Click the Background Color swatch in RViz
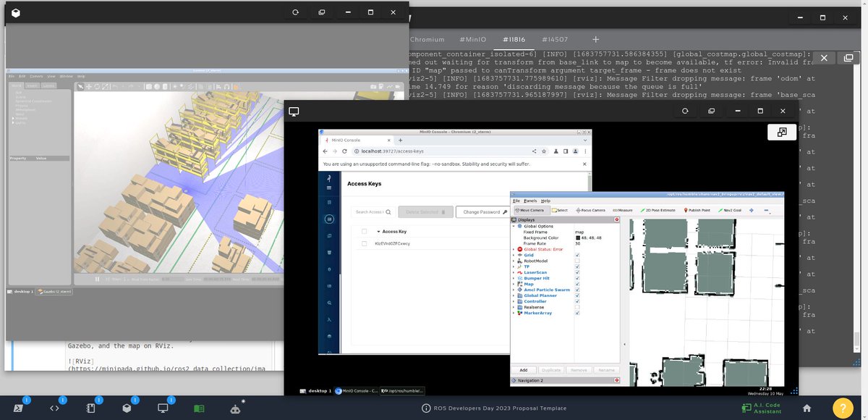This screenshot has height=420, width=868. 577,238
